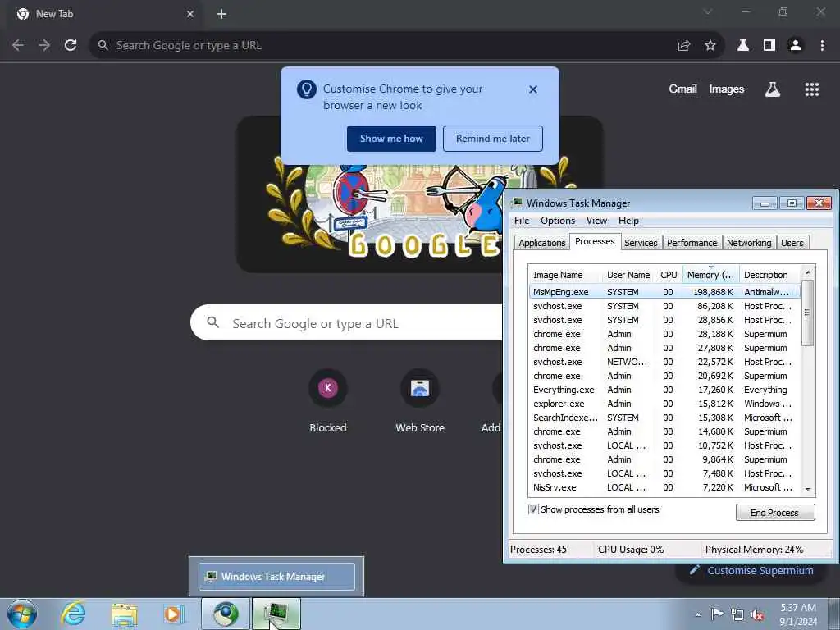Viewport: 840px width, 630px height.
Task: Click Show me how button
Action: click(x=391, y=139)
